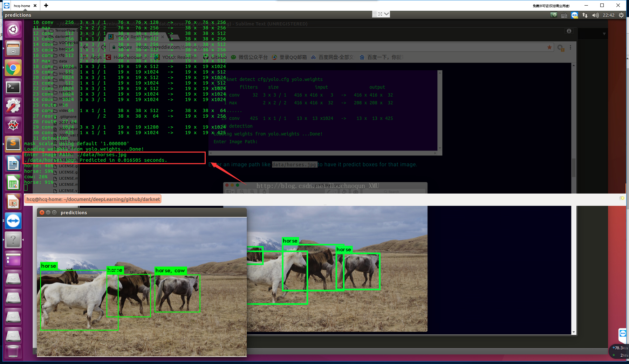Open the workspace switcher in the dock

[13, 259]
